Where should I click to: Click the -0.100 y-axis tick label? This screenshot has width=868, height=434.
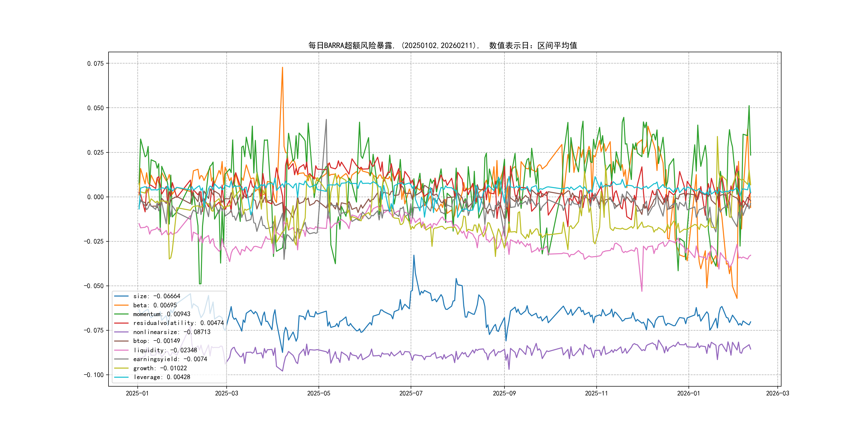(94, 375)
